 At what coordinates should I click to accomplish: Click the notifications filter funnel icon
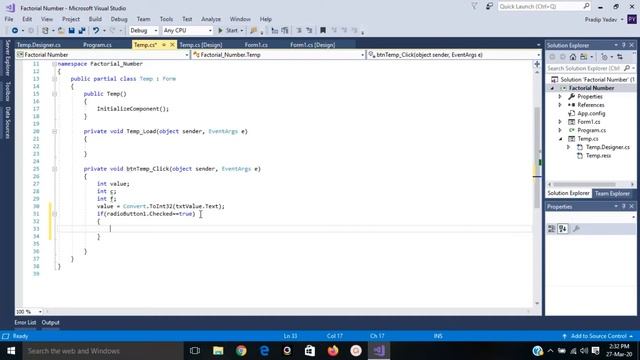(474, 6)
